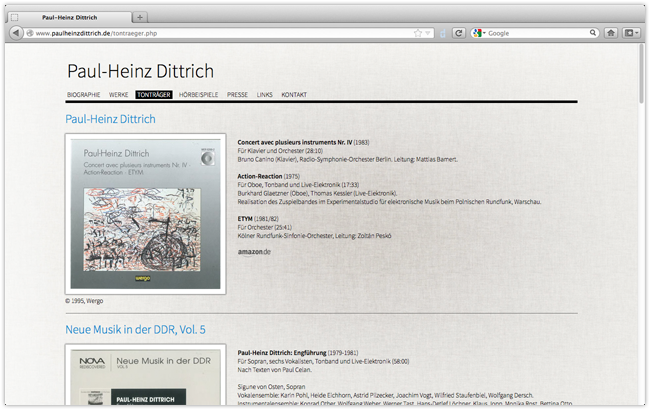
Task: Click the © 1995, Wergo caption
Action: point(84,301)
